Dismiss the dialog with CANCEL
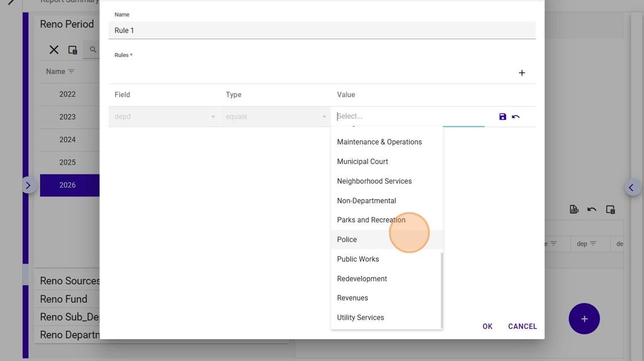 click(523, 326)
